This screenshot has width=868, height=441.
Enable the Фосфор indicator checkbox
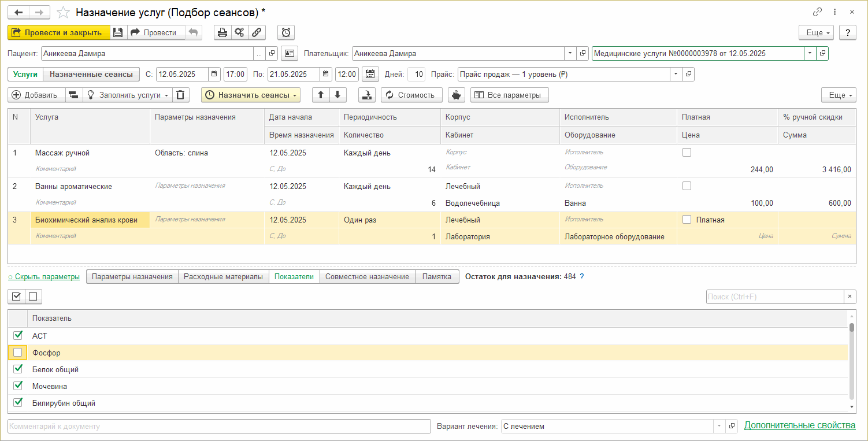(x=18, y=352)
